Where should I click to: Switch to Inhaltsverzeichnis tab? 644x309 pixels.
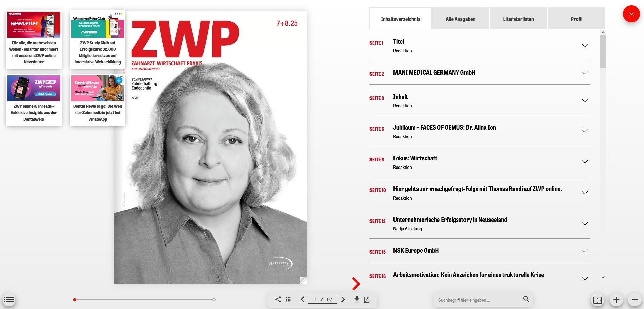pyautogui.click(x=401, y=19)
